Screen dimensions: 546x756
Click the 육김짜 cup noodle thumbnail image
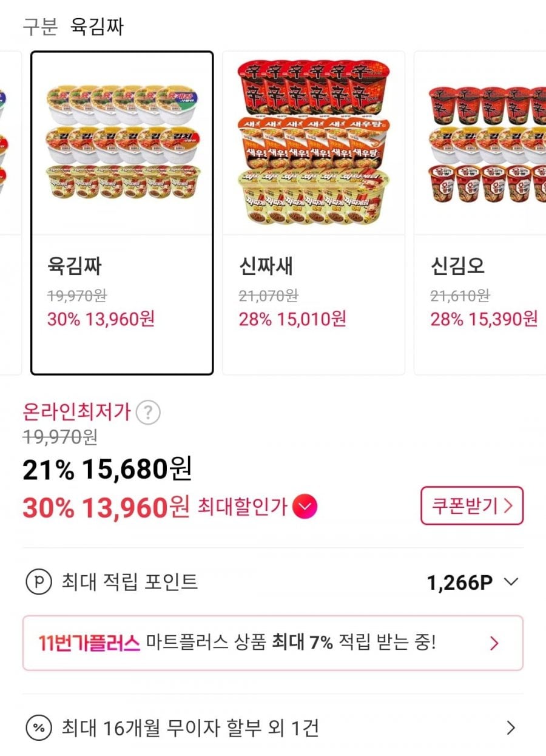pos(122,143)
